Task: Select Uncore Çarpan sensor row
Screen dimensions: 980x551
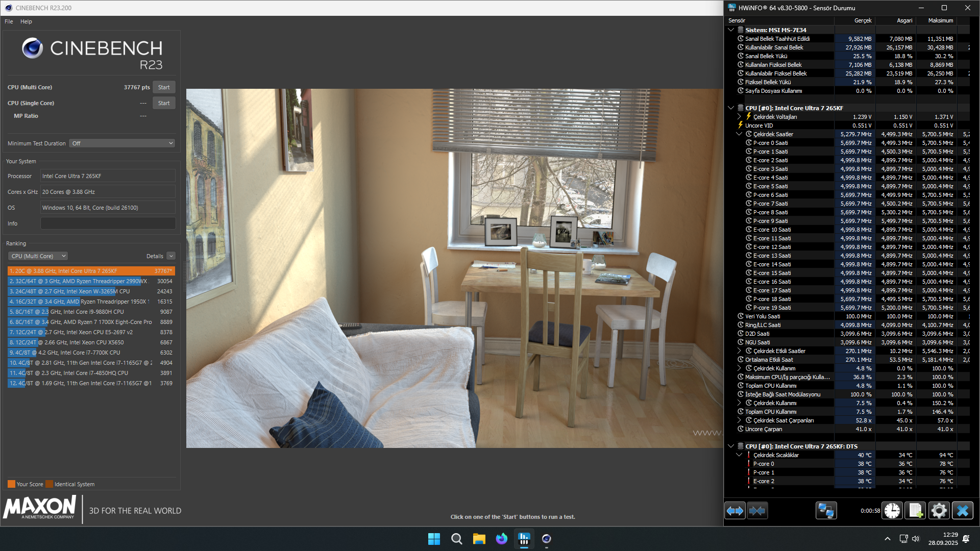Action: 847,429
